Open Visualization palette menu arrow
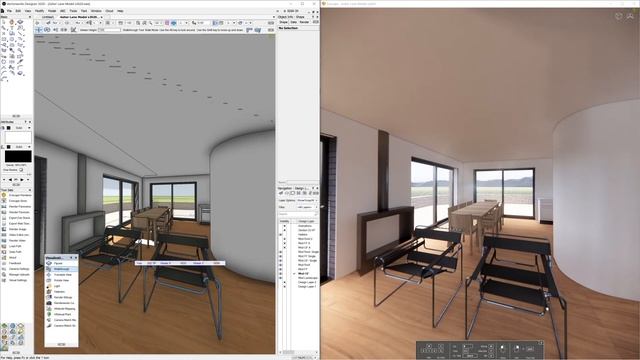Viewport: 640px width, 360px height. pyautogui.click(x=72, y=258)
